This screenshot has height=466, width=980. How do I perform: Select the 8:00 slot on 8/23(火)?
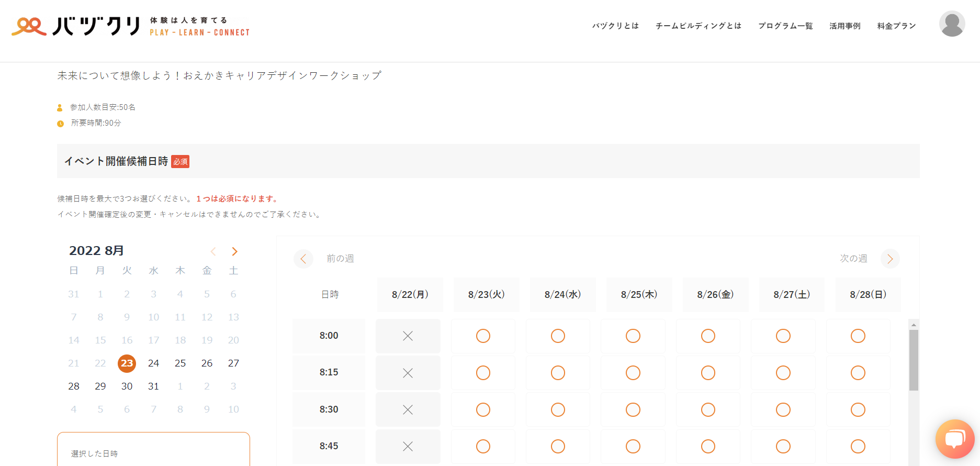coord(483,336)
